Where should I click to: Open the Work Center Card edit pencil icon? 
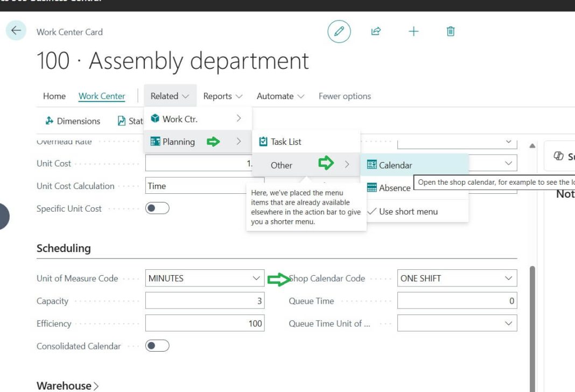coord(339,31)
